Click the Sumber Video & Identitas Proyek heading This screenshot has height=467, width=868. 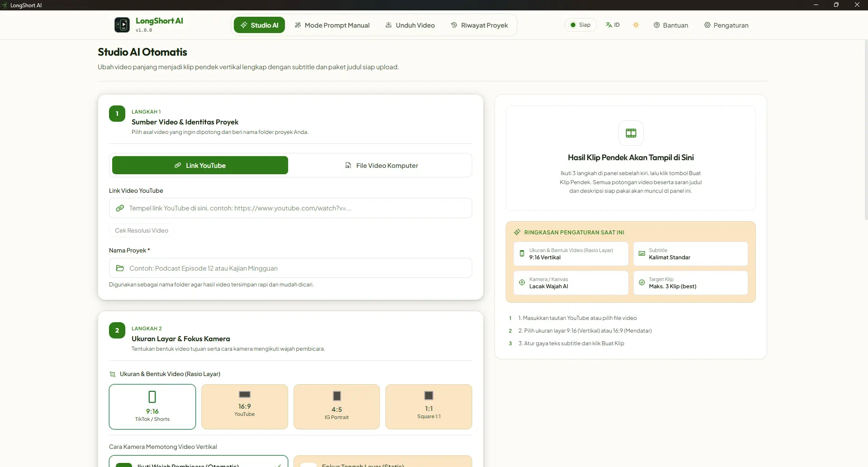185,122
